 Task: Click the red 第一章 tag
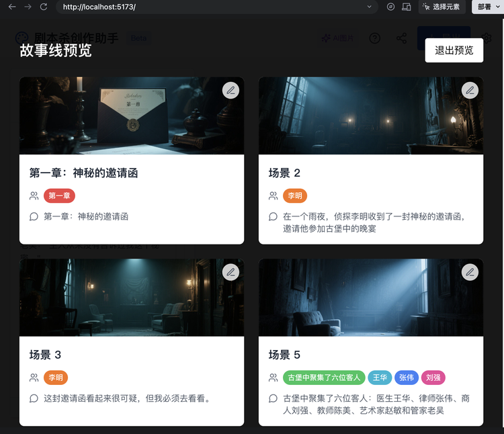click(59, 196)
